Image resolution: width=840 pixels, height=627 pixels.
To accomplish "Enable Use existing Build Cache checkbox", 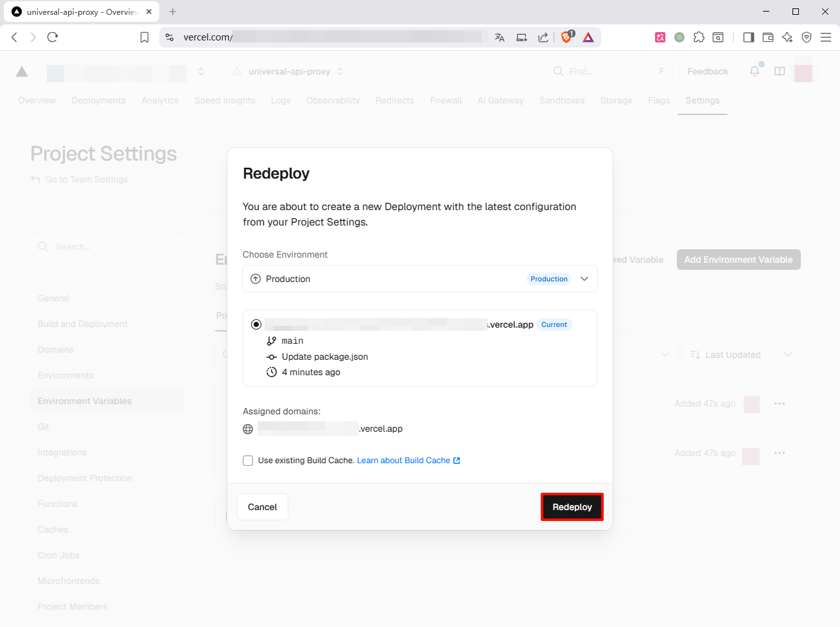I will (248, 461).
